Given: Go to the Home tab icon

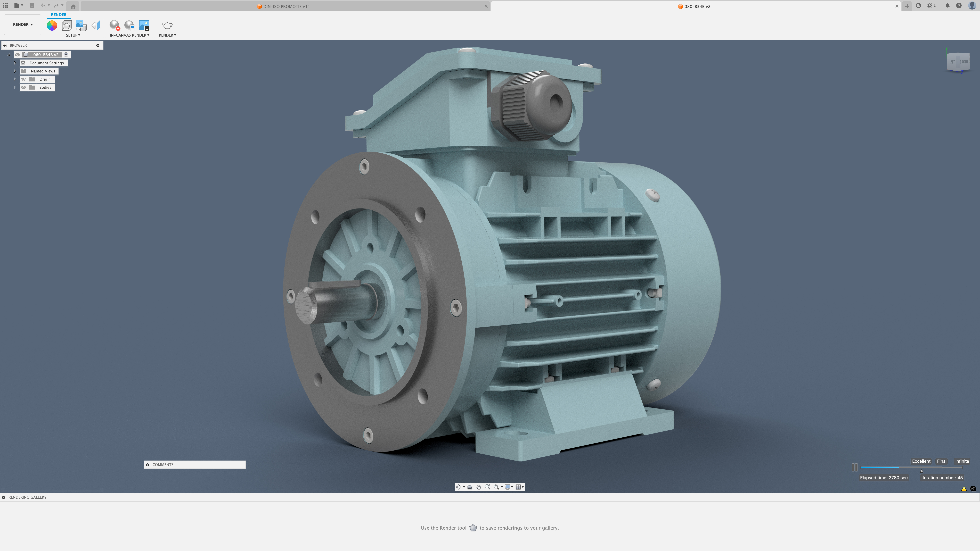Looking at the screenshot, I should click(x=73, y=6).
